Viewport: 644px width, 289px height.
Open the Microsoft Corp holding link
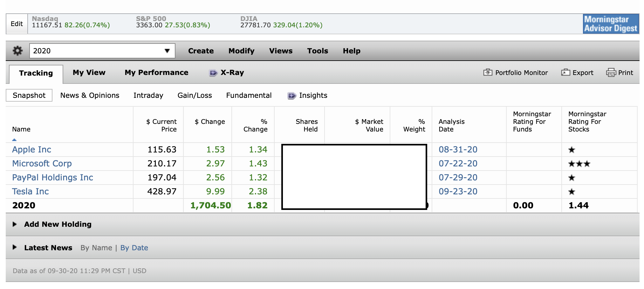coord(42,164)
